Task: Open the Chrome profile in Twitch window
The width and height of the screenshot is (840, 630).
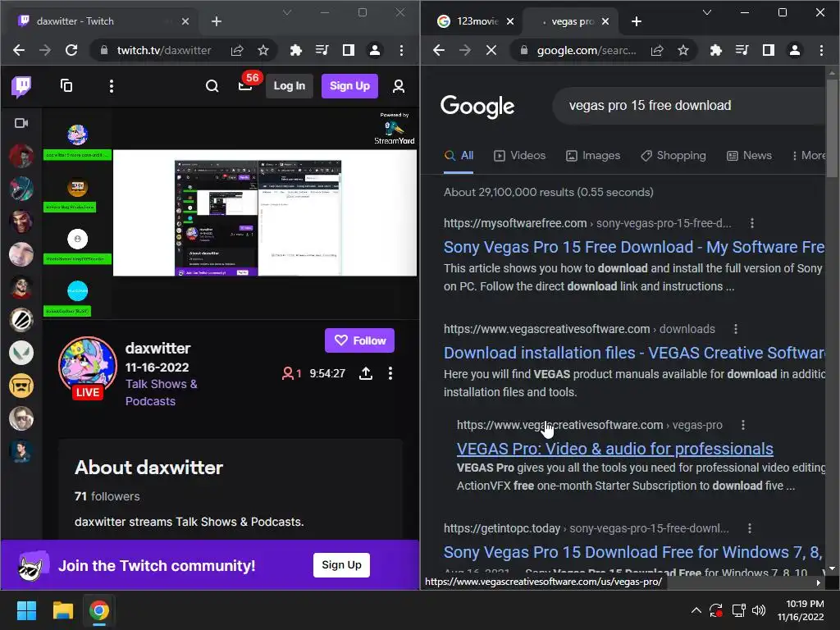Action: (x=375, y=50)
